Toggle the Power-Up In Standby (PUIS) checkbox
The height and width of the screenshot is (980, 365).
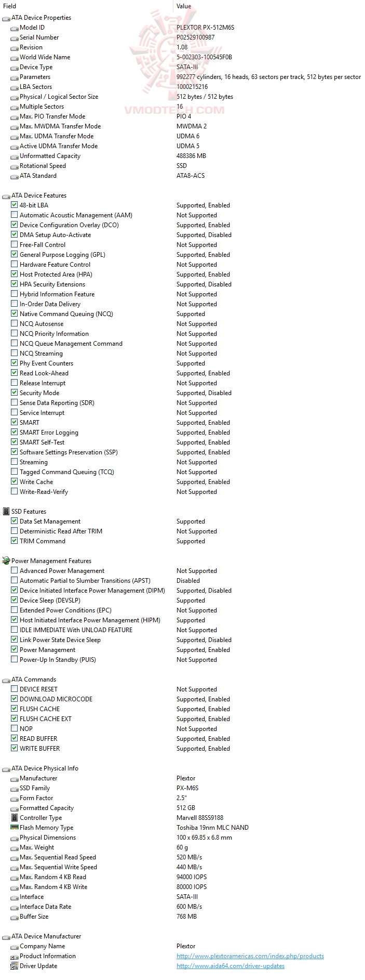coord(15,660)
